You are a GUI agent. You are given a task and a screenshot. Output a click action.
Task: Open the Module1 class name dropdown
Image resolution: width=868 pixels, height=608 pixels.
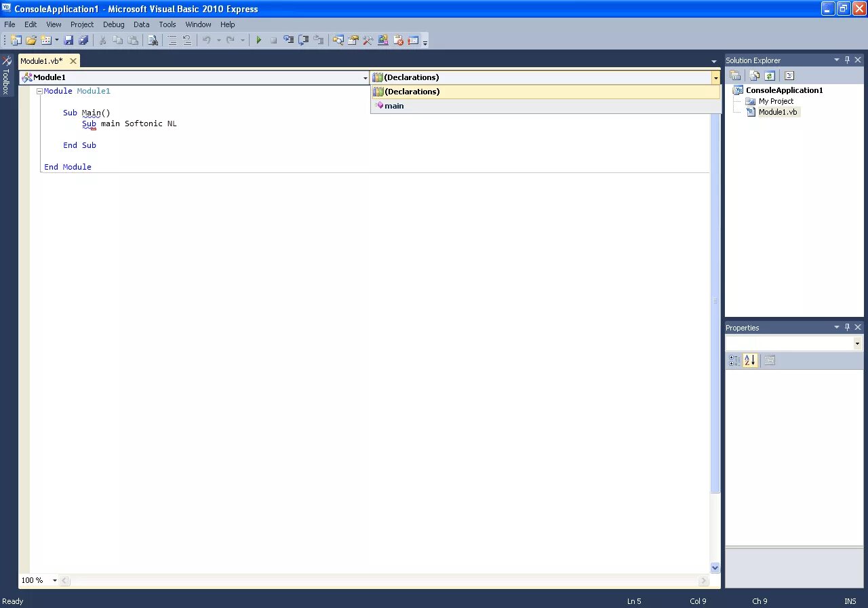[x=366, y=77]
